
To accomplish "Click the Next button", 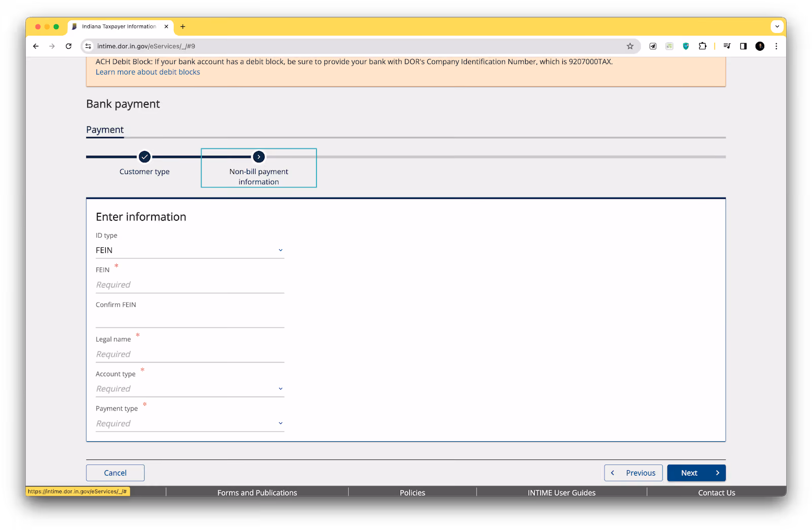I will [696, 473].
